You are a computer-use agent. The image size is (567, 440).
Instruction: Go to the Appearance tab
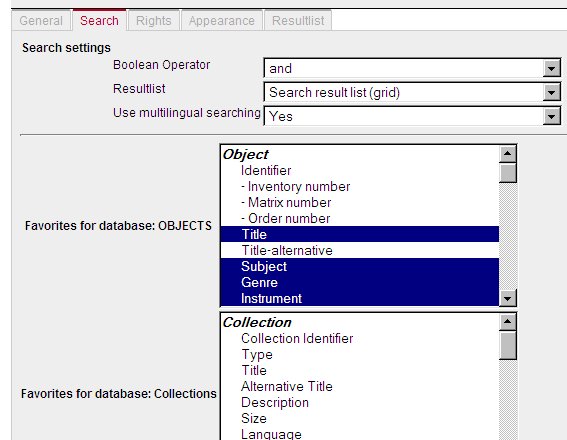point(222,21)
